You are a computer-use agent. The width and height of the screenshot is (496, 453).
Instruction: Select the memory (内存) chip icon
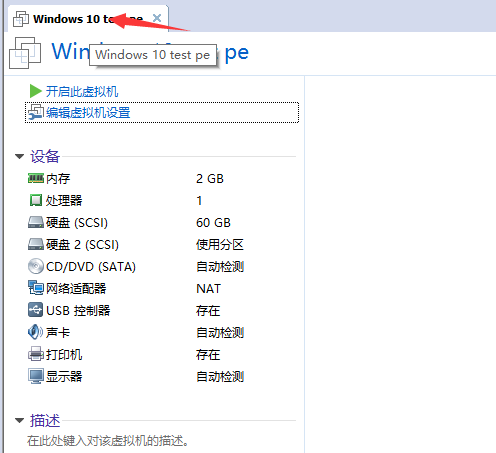[x=36, y=178]
